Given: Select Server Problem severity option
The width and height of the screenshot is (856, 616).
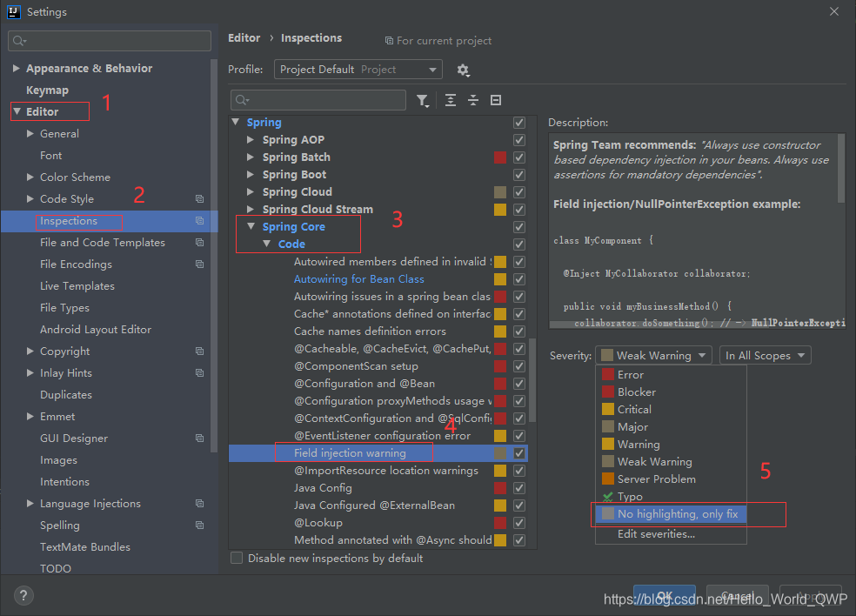Looking at the screenshot, I should click(671, 479).
